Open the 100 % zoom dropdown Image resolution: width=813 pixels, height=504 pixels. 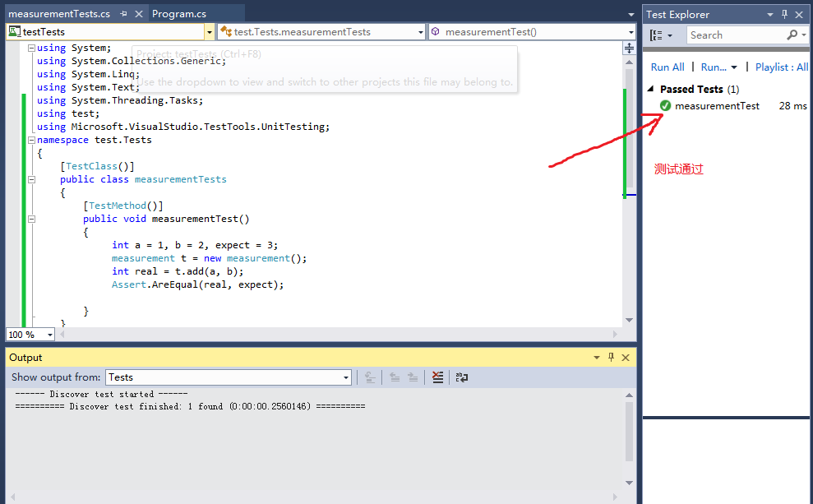50,335
